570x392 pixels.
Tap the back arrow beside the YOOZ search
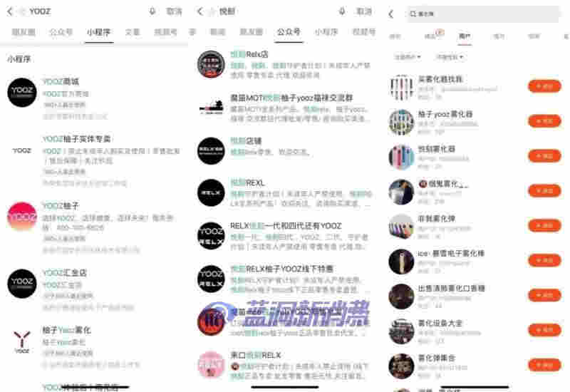click(x=9, y=11)
